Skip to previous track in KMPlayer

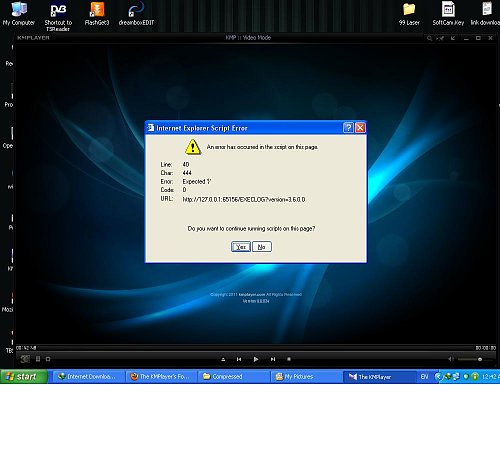click(239, 359)
